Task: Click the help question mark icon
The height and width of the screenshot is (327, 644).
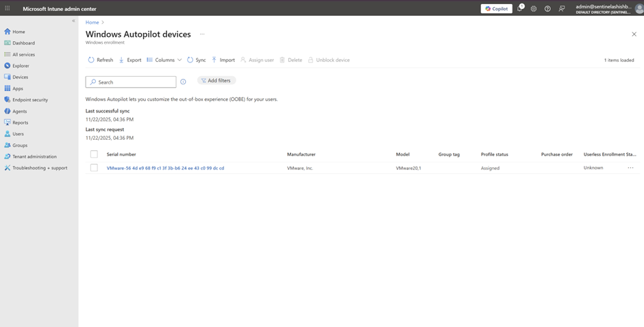Action: coord(547,9)
